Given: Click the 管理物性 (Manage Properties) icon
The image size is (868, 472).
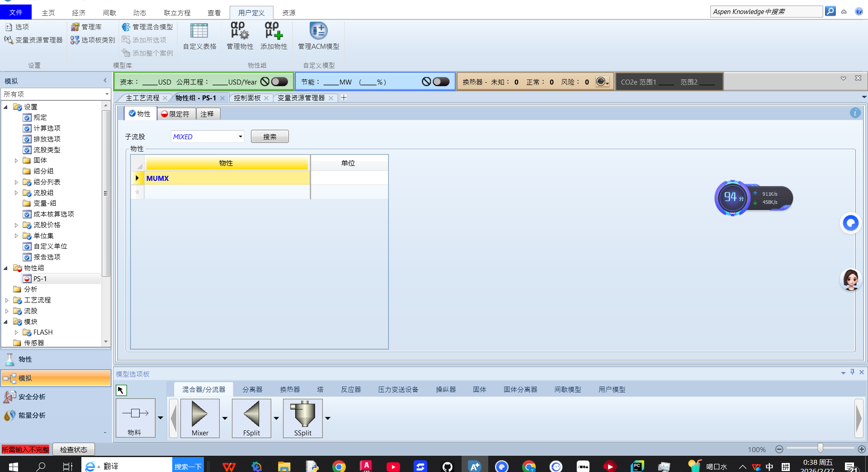Looking at the screenshot, I should 240,32.
